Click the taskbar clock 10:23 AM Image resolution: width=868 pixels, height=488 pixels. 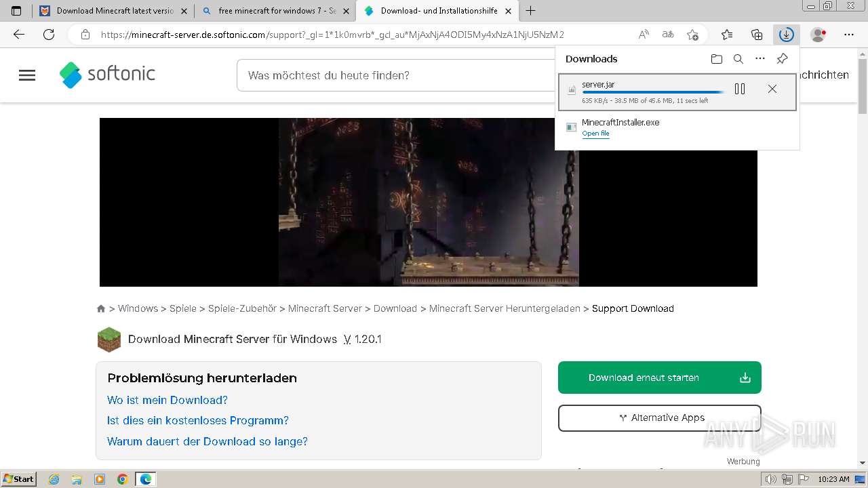833,479
